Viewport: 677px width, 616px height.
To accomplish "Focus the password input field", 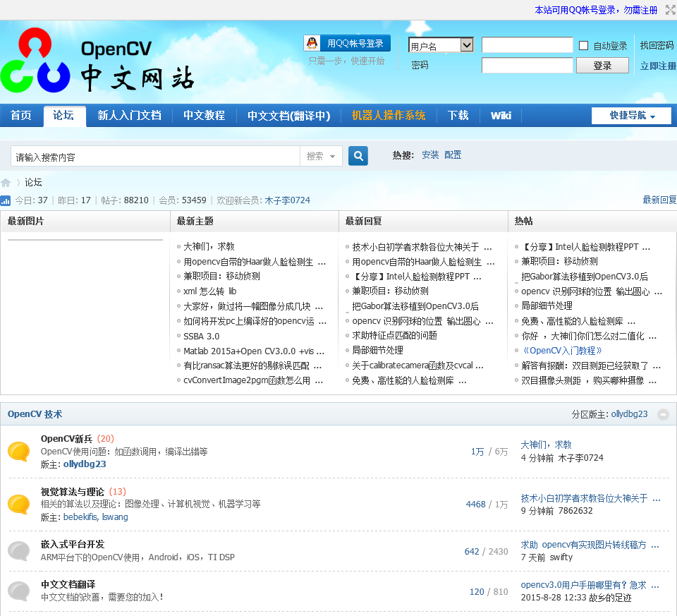I will 527,66.
